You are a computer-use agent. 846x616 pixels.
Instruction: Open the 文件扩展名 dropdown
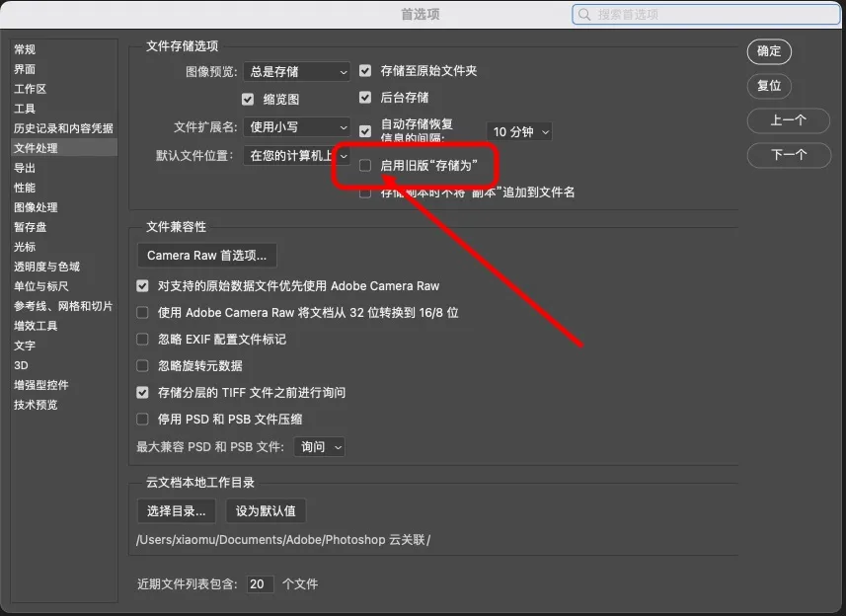(296, 126)
